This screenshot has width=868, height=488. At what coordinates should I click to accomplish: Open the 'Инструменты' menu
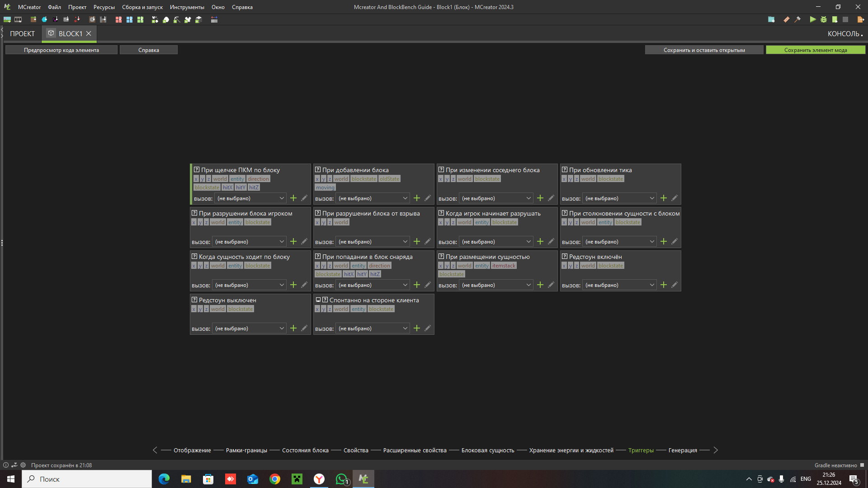click(x=187, y=7)
